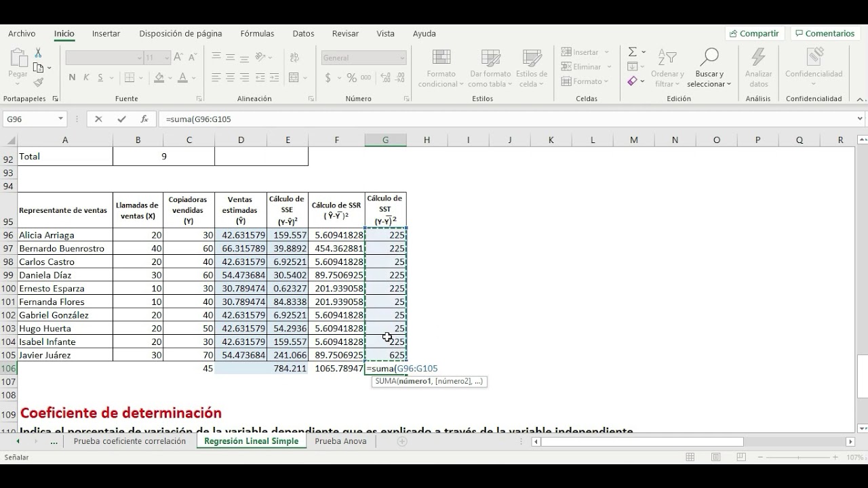Switch to the Fórmulas ribbon tab
The width and height of the screenshot is (868, 488).
(x=257, y=33)
